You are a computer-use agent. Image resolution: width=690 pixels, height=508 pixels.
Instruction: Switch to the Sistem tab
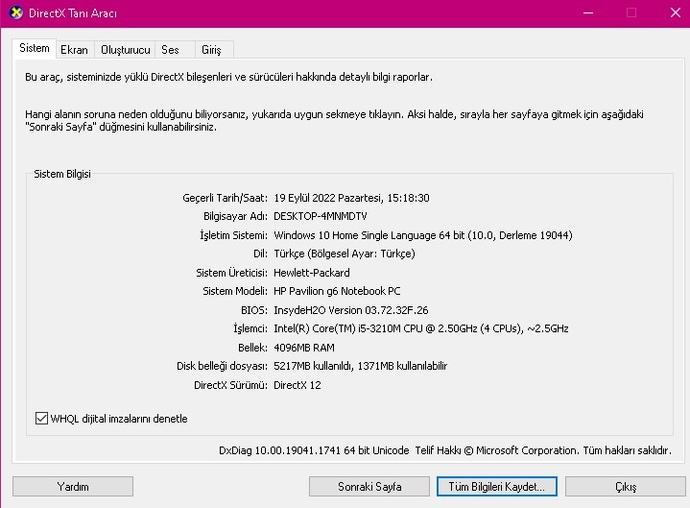[x=34, y=48]
